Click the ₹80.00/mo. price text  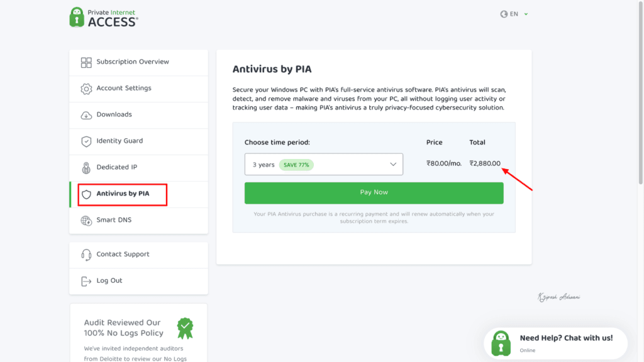(x=444, y=163)
